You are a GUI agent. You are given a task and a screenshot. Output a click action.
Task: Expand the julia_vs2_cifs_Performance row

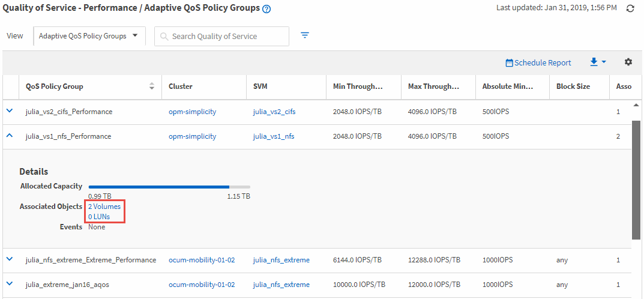[10, 111]
